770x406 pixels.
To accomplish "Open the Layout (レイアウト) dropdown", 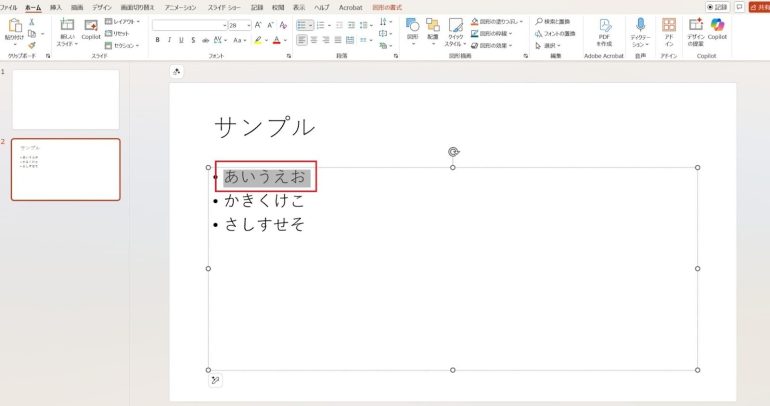I will point(124,20).
